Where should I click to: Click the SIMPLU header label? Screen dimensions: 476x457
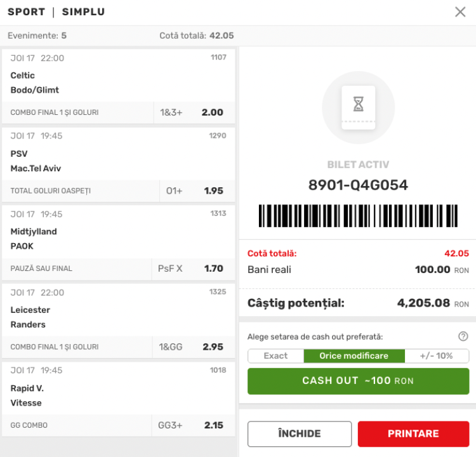pos(84,12)
